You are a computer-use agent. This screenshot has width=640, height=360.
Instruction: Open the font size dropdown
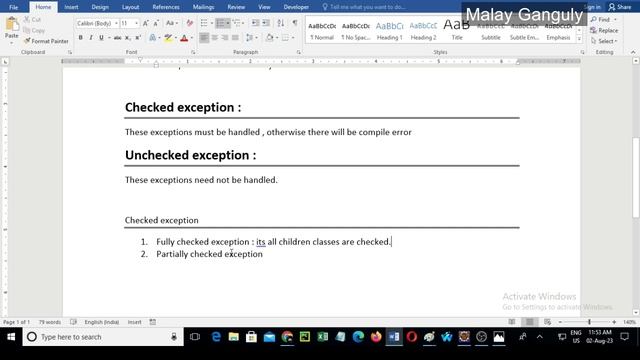136,23
